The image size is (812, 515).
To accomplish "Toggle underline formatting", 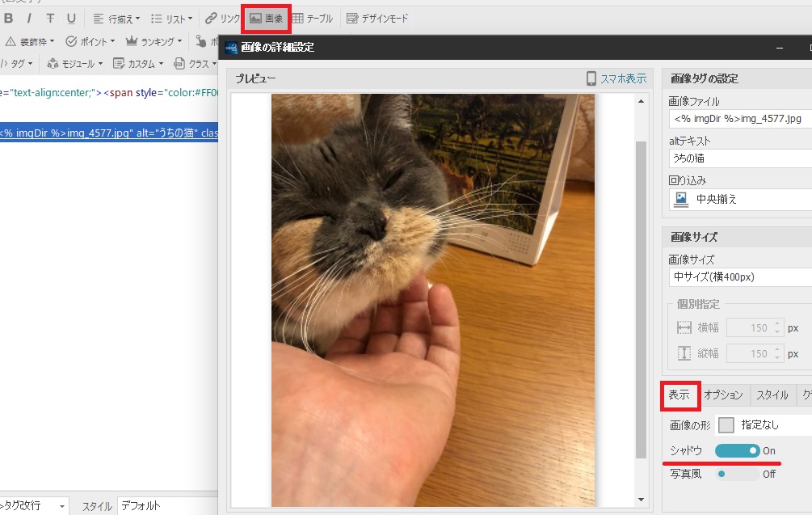I will (x=71, y=19).
